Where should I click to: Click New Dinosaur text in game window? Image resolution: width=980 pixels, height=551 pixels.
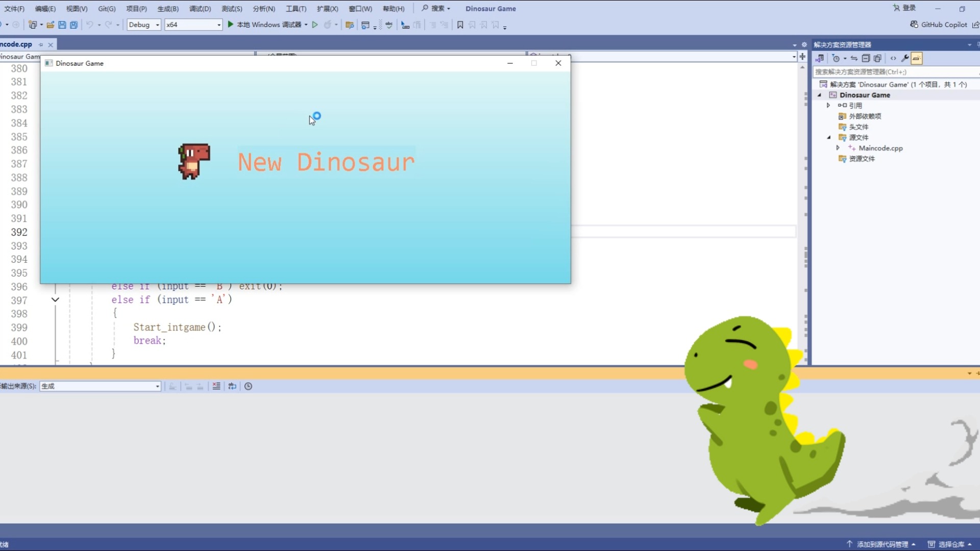[326, 162]
